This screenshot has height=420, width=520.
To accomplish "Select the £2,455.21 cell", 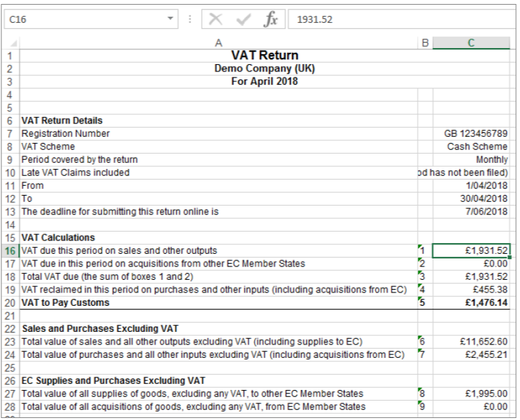I will [x=471, y=355].
